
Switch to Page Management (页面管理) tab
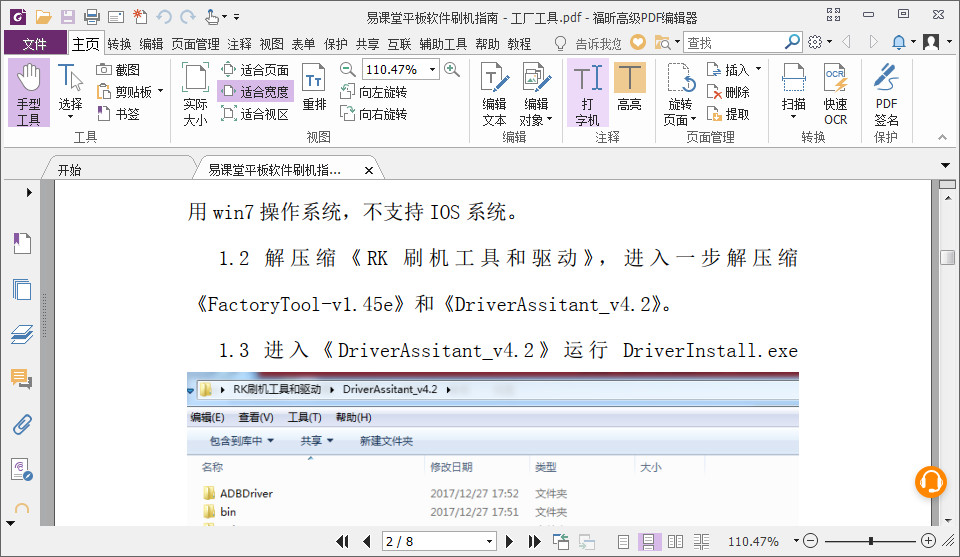pyautogui.click(x=195, y=43)
